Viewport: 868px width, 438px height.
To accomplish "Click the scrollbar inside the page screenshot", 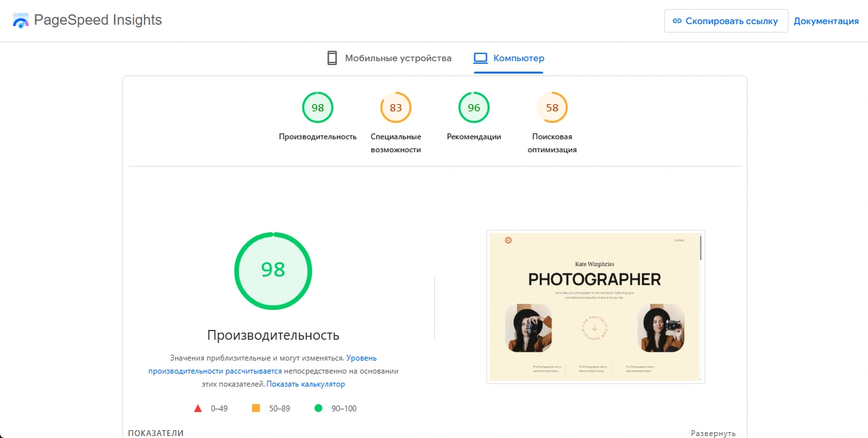I will pyautogui.click(x=701, y=248).
